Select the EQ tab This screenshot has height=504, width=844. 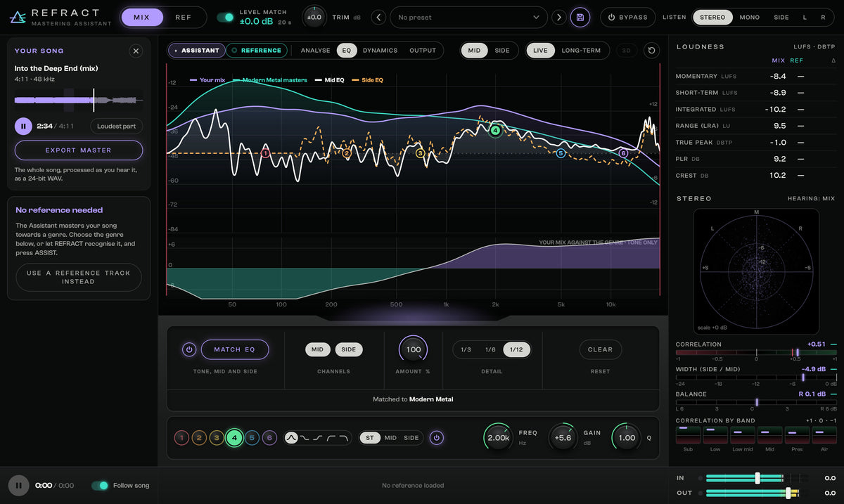[x=346, y=51]
